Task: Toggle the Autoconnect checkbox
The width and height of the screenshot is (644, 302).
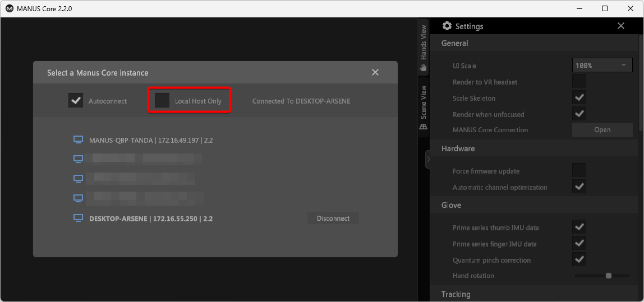Action: point(76,101)
